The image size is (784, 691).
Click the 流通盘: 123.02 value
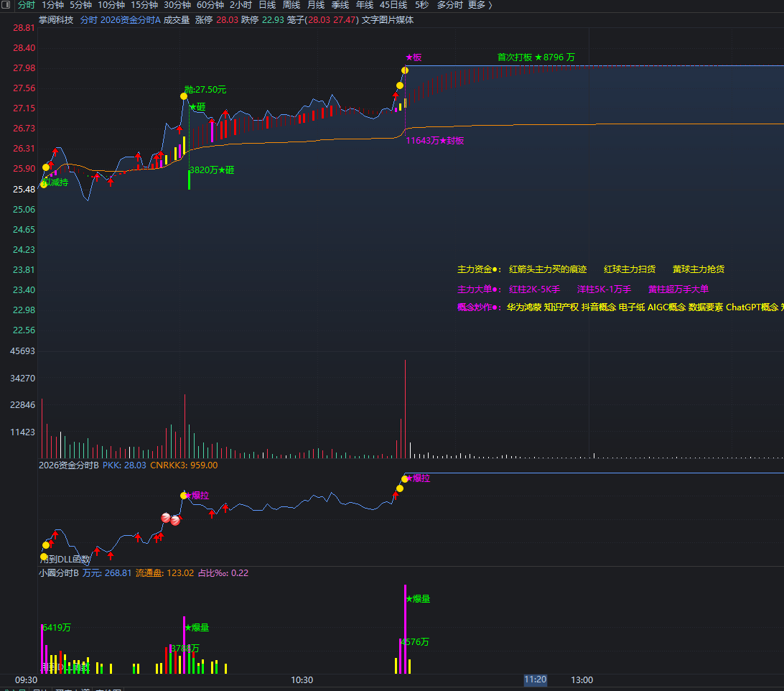[x=164, y=573]
